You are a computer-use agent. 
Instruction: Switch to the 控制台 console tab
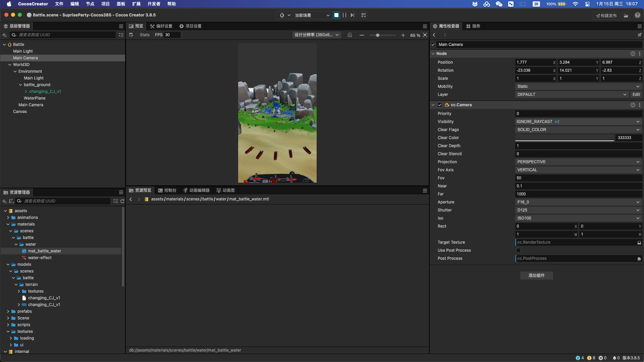(167, 190)
